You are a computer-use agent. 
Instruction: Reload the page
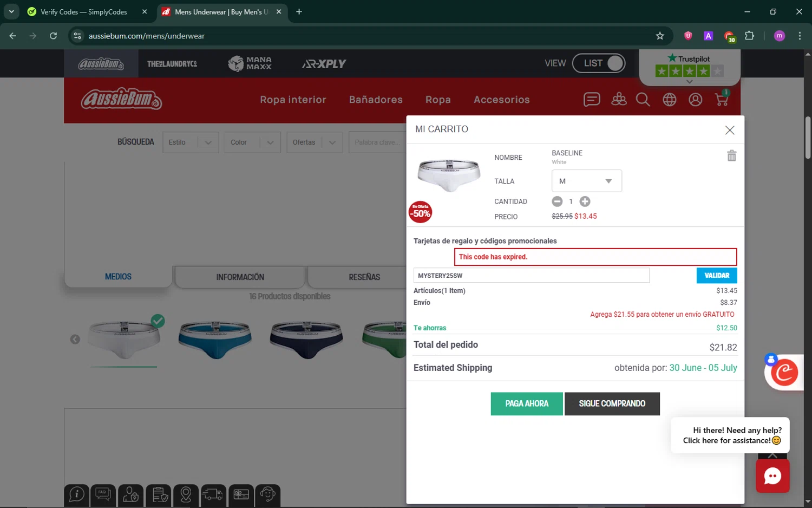[53, 36]
